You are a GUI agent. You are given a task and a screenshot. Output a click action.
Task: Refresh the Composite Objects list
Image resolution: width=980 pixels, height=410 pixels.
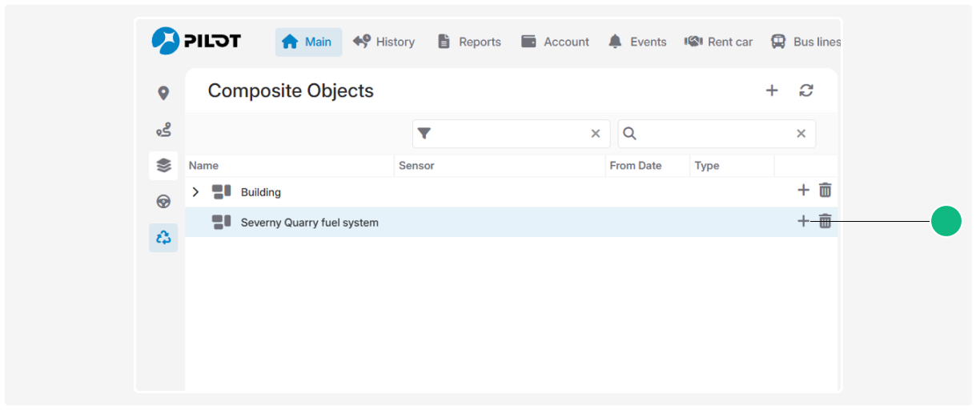coord(806,90)
